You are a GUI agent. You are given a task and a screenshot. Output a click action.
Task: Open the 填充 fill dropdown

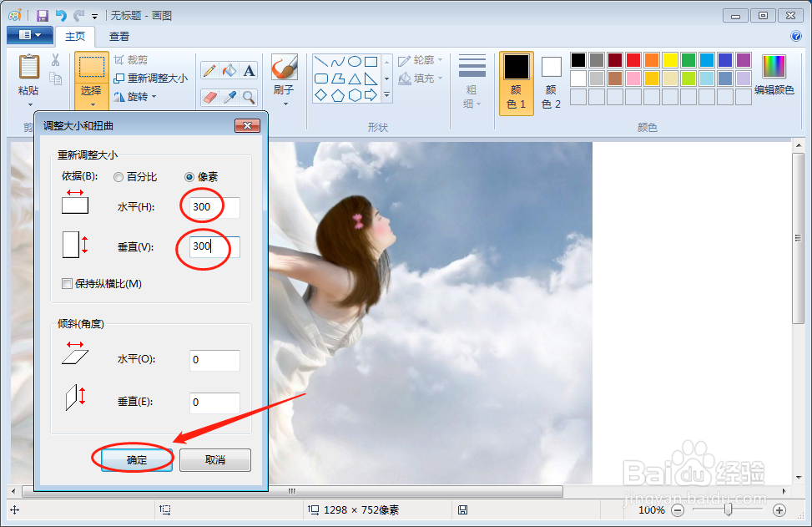pos(420,79)
